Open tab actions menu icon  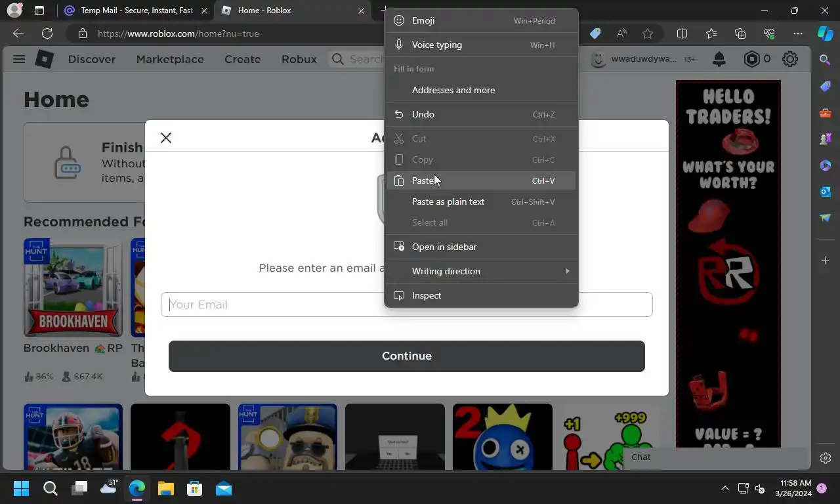click(39, 10)
